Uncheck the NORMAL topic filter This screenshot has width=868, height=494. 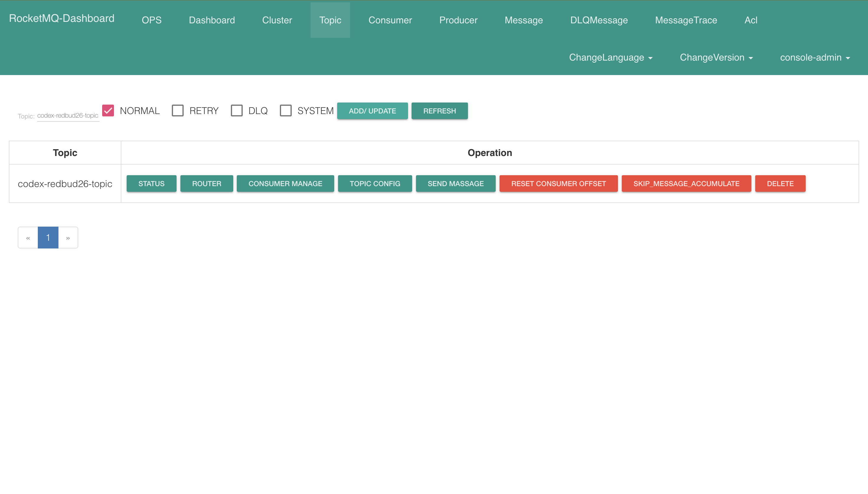tap(108, 110)
